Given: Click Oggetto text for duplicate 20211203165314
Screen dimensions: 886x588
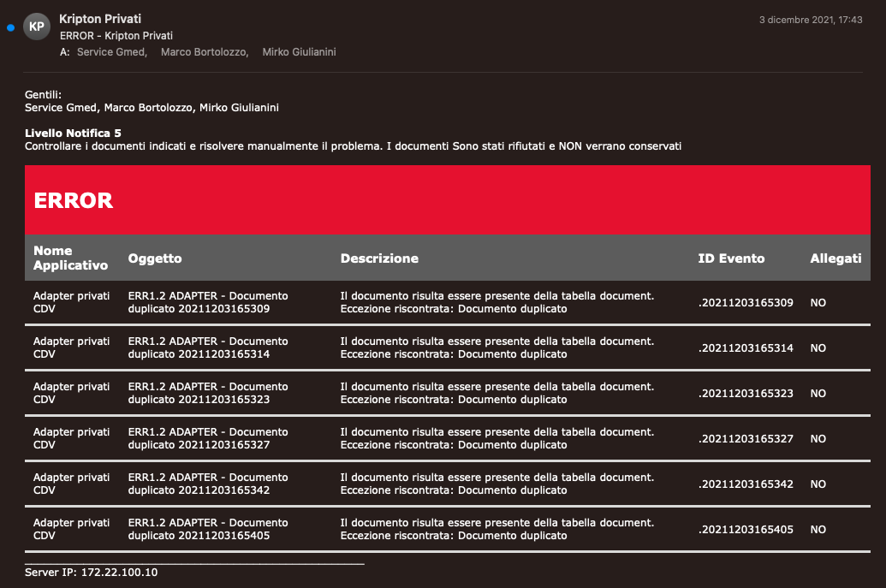Looking at the screenshot, I should point(208,347).
